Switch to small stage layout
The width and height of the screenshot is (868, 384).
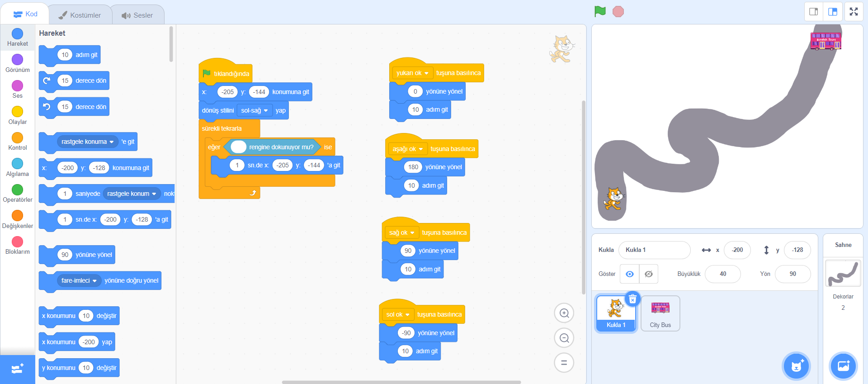pyautogui.click(x=814, y=12)
